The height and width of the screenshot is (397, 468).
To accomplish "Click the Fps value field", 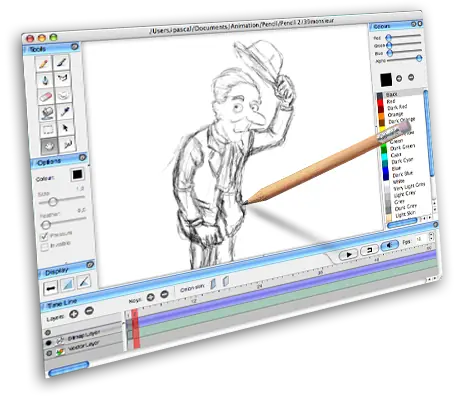I will point(420,239).
